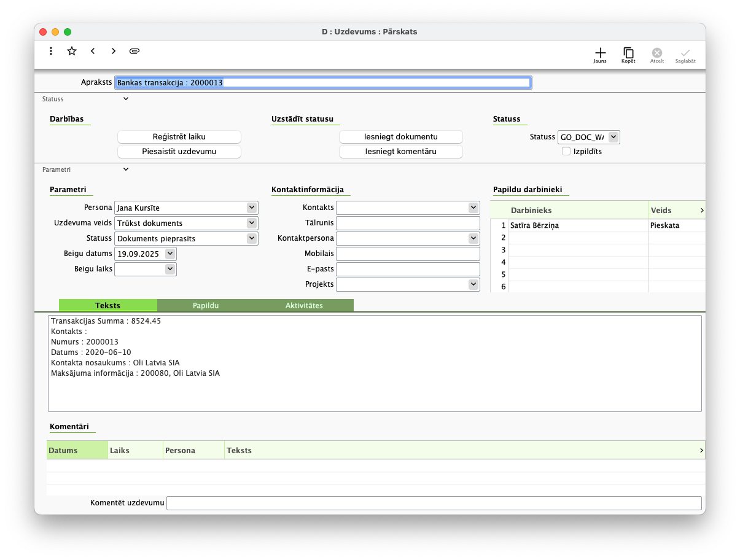
Task: Open the Persona dropdown
Action: 251,208
